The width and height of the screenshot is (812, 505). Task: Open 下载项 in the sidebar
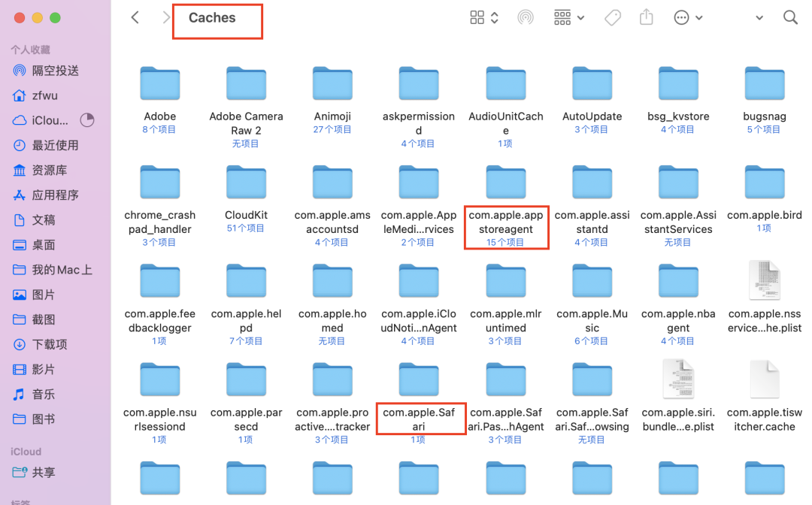point(41,344)
